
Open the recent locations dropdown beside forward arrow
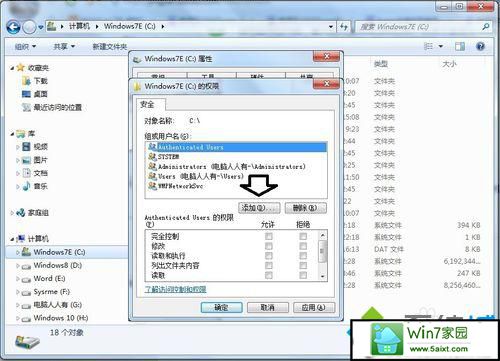(40, 27)
